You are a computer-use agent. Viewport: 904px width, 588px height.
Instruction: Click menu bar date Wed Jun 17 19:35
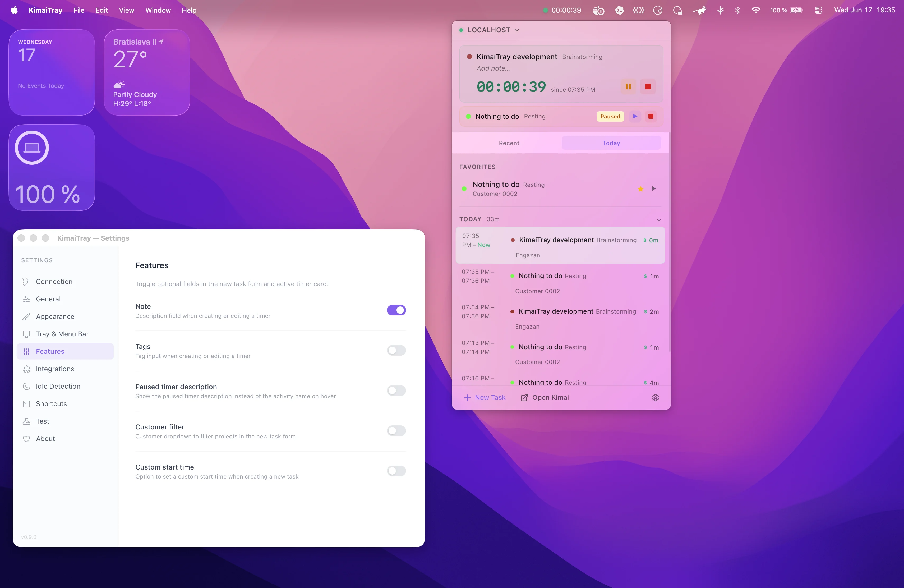864,10
